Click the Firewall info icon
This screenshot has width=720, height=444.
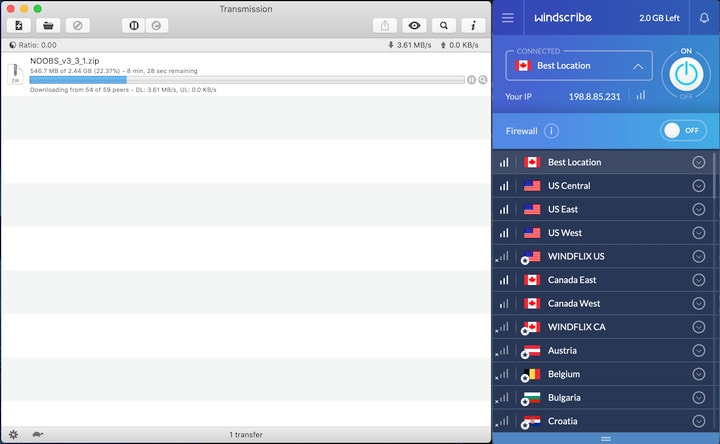(551, 131)
